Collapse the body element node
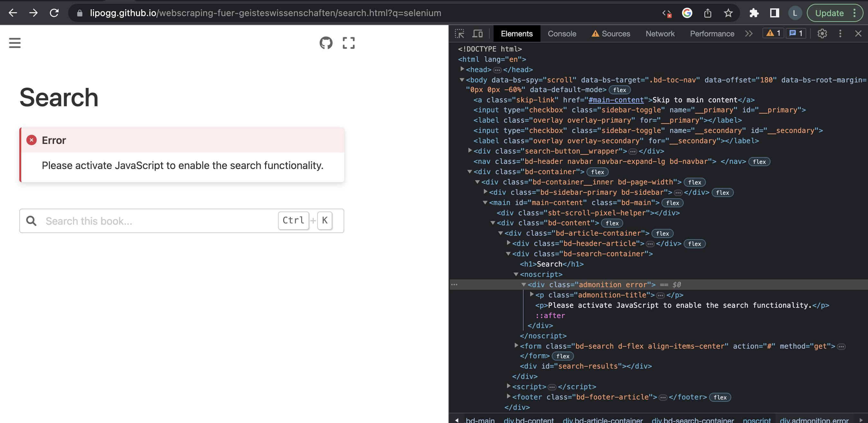The height and width of the screenshot is (423, 868). (x=462, y=80)
